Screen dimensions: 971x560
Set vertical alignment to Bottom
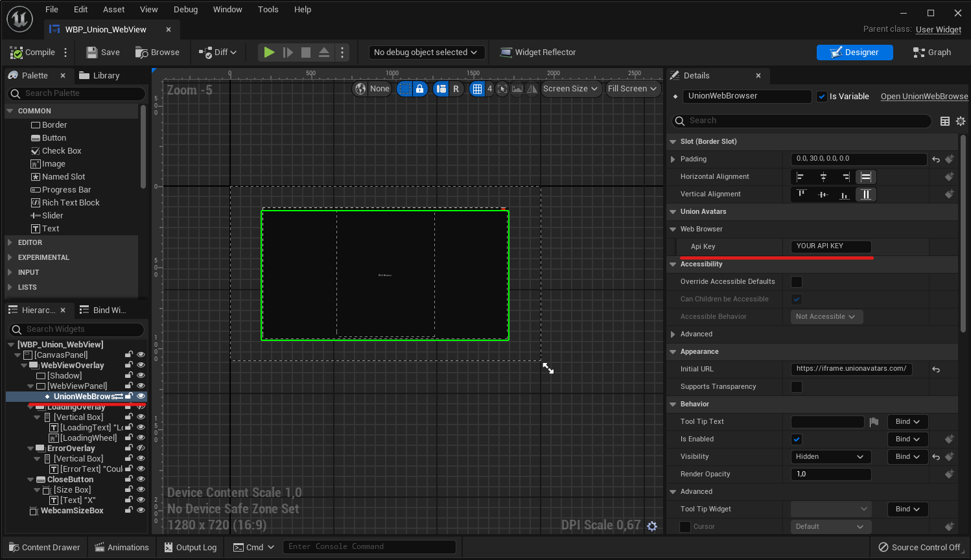pos(845,194)
